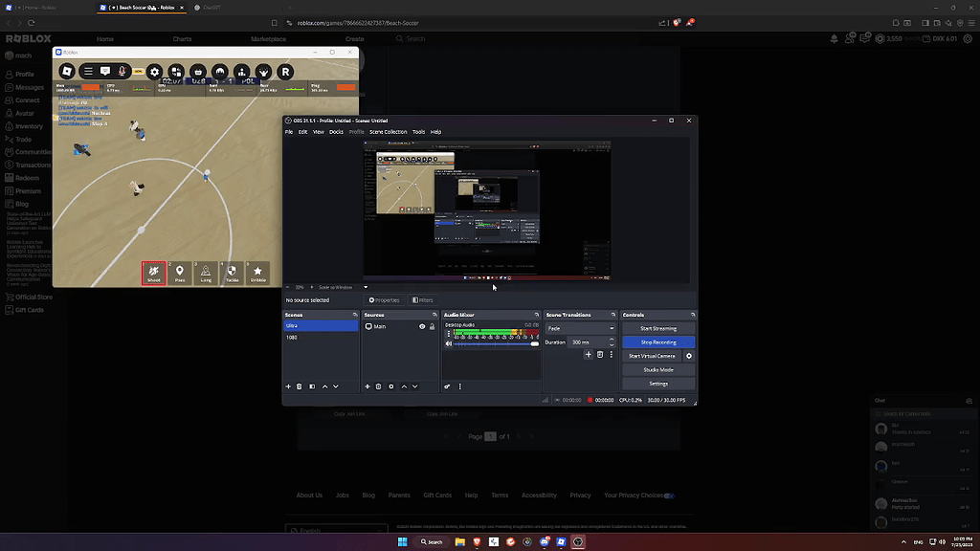The height and width of the screenshot is (551, 980).
Task: Delete the selected scene using the trash icon
Action: (298, 386)
